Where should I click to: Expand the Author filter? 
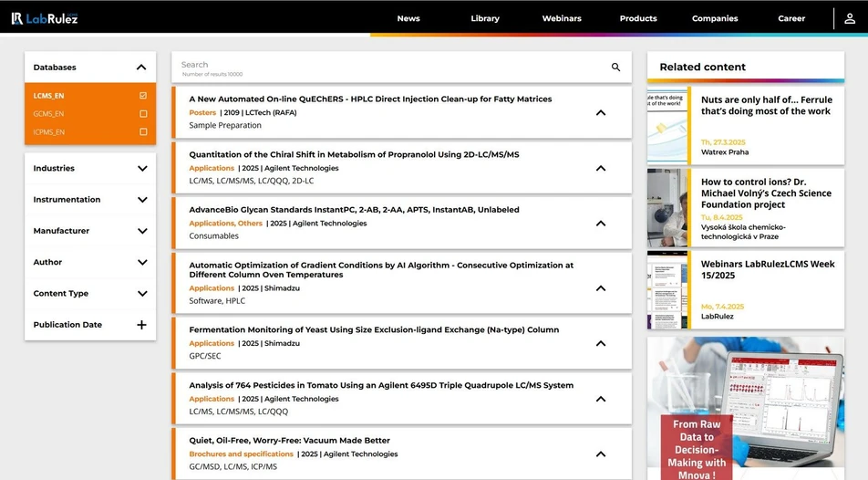pos(142,262)
